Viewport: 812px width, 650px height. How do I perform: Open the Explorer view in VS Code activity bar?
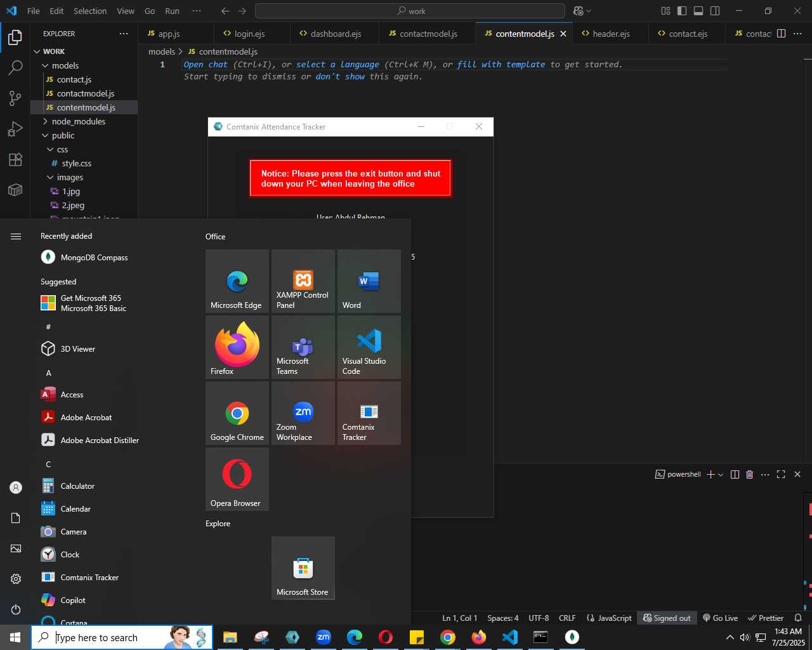click(x=15, y=37)
